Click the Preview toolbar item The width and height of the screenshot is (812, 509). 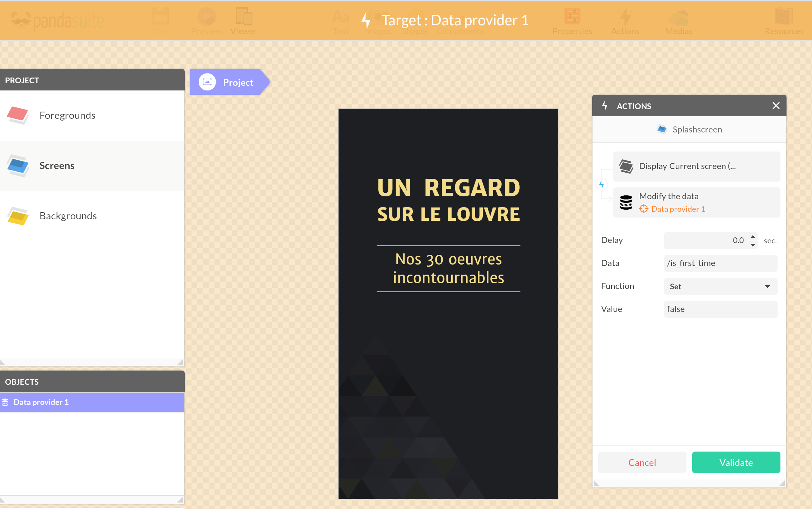(x=207, y=21)
